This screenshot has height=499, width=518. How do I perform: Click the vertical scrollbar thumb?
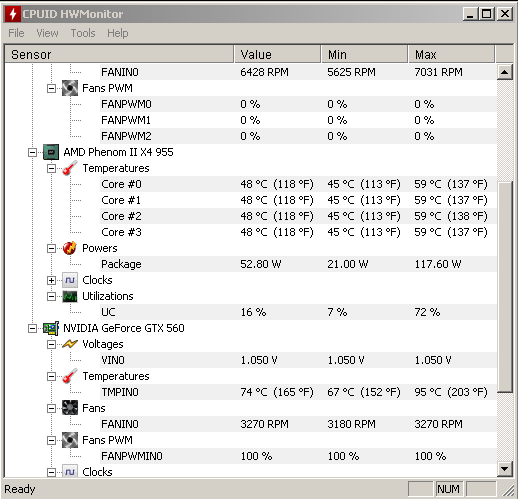pos(505,287)
